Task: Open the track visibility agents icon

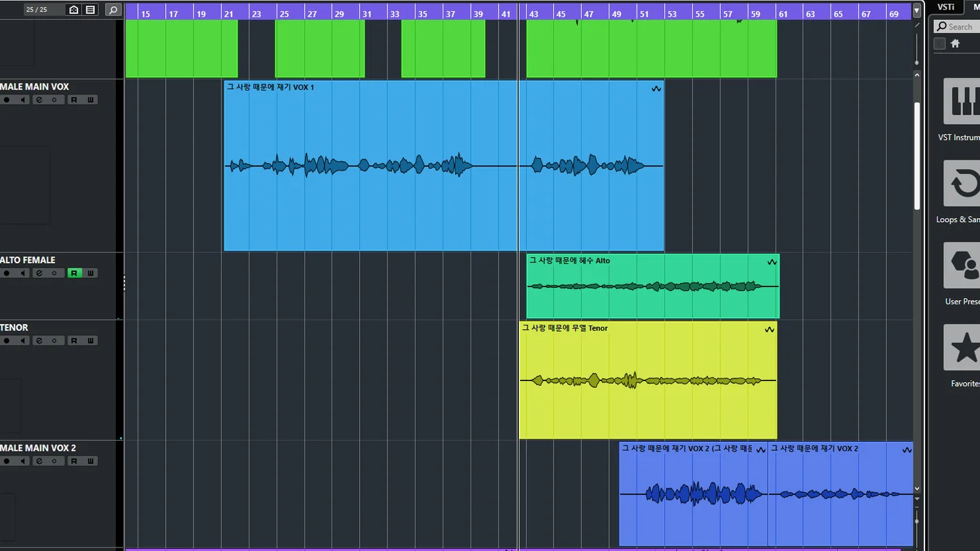Action: pos(73,10)
